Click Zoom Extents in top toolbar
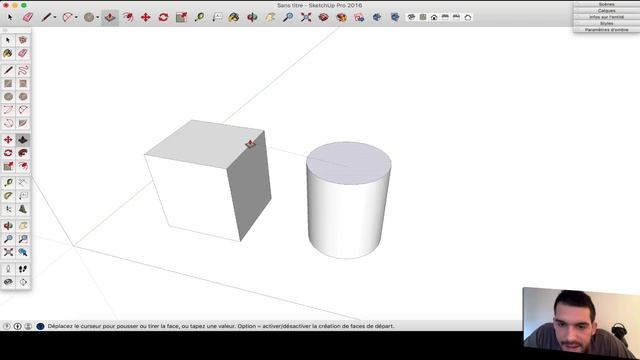 coord(306,17)
